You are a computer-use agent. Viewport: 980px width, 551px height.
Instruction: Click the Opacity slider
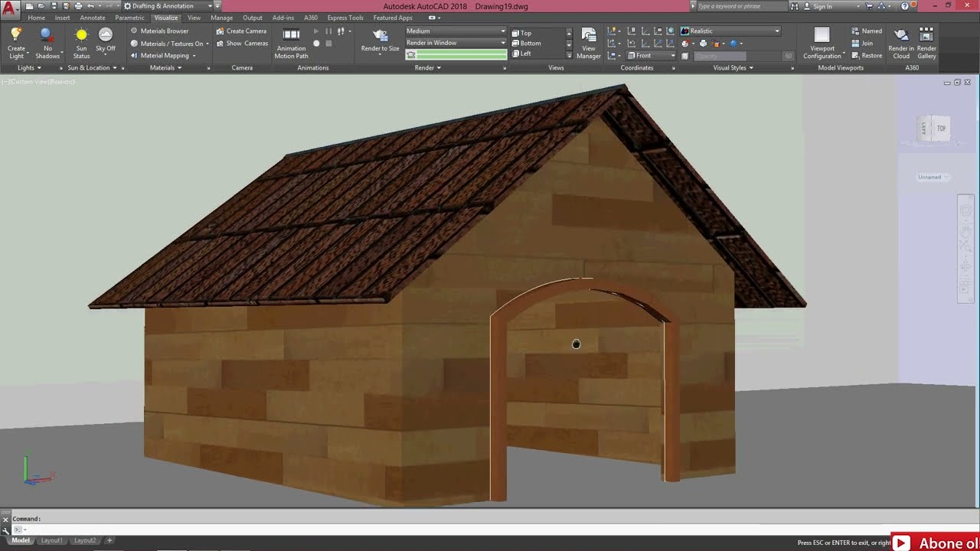[737, 56]
